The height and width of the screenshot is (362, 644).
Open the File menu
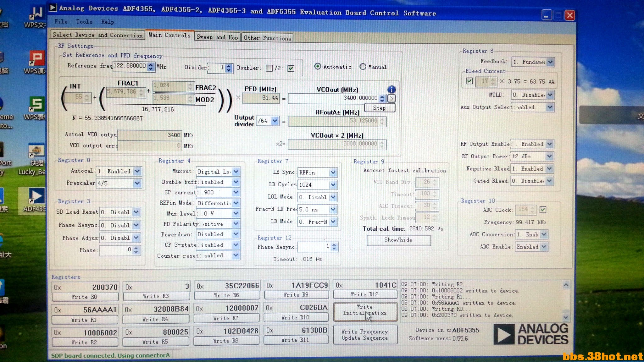point(61,22)
